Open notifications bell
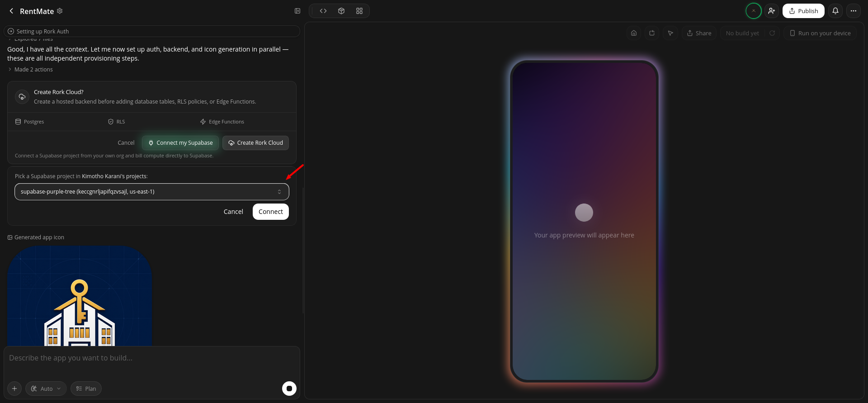Screen dimensions: 868x403 point(835,11)
